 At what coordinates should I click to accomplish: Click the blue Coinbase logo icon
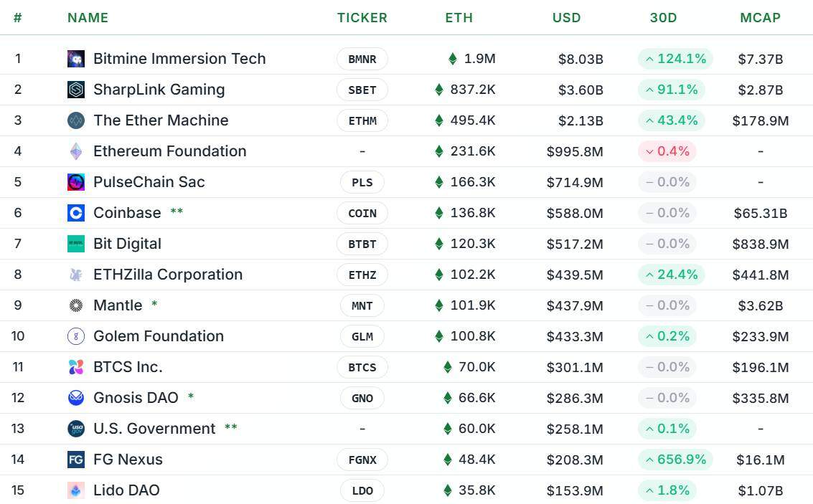(76, 213)
